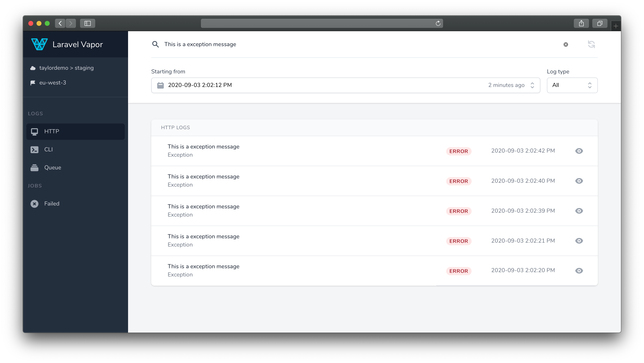Click the calendar icon in Starting from
This screenshot has width=644, height=363.
160,85
